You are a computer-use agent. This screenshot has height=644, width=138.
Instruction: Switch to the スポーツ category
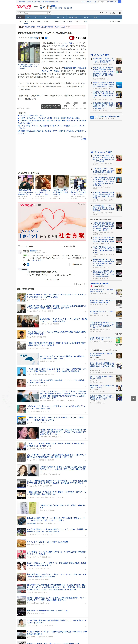tap(56, 21)
